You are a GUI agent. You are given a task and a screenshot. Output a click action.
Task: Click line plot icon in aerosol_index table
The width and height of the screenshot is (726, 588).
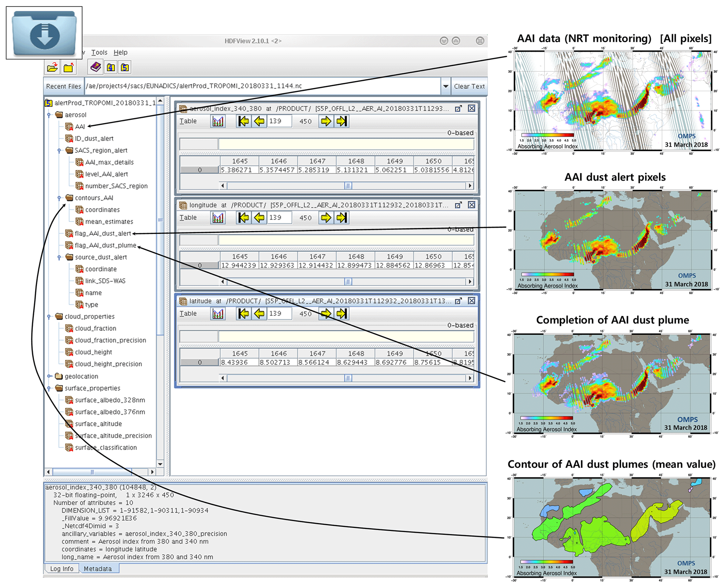pos(218,121)
